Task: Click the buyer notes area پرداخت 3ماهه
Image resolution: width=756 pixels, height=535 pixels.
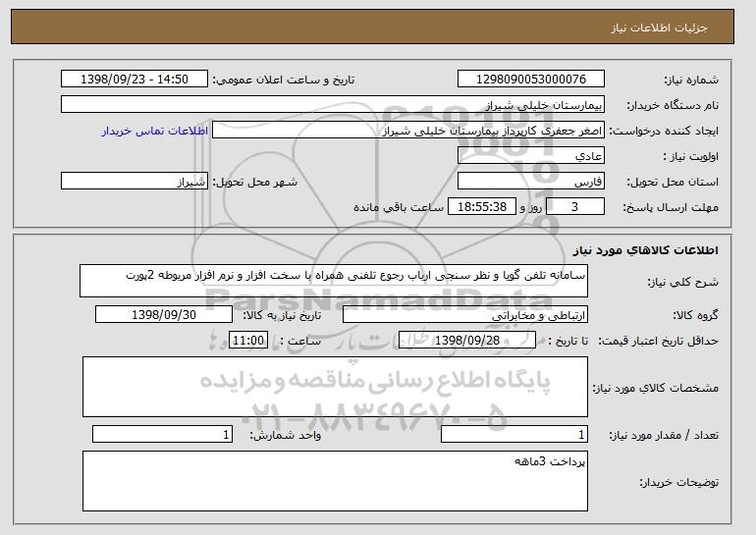Action: point(335,481)
